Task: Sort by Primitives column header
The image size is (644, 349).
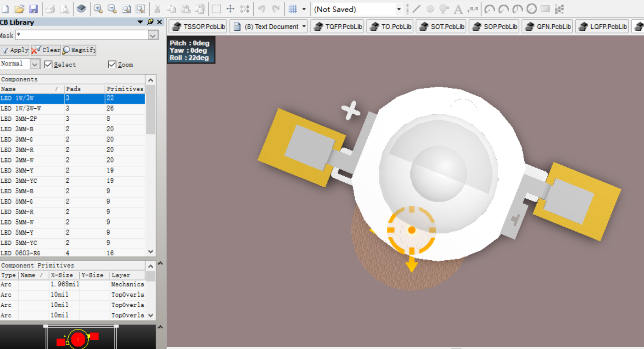Action: (x=125, y=89)
